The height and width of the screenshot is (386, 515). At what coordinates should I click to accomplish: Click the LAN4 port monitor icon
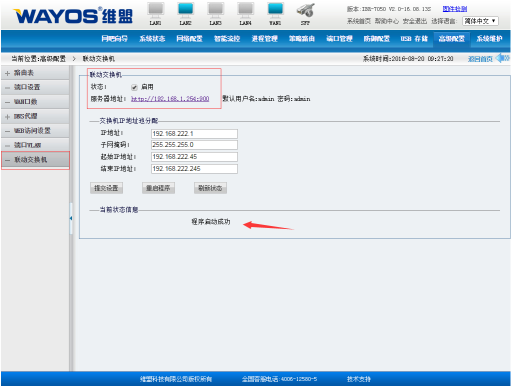tap(246, 10)
